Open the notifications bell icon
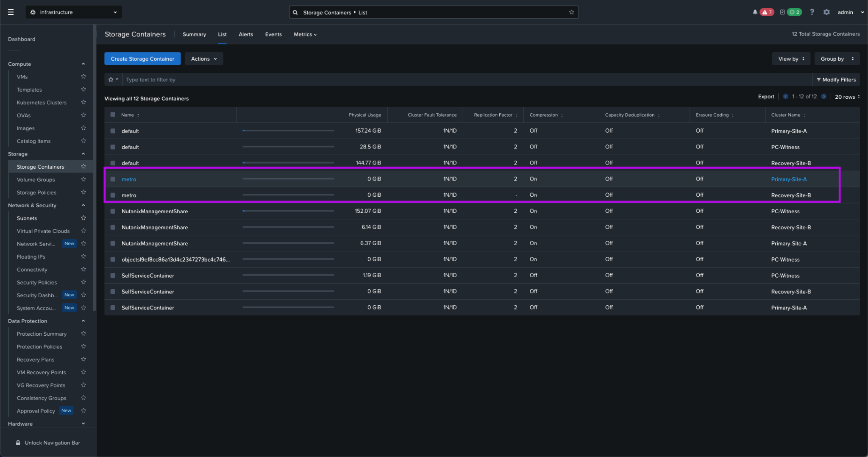 point(754,12)
